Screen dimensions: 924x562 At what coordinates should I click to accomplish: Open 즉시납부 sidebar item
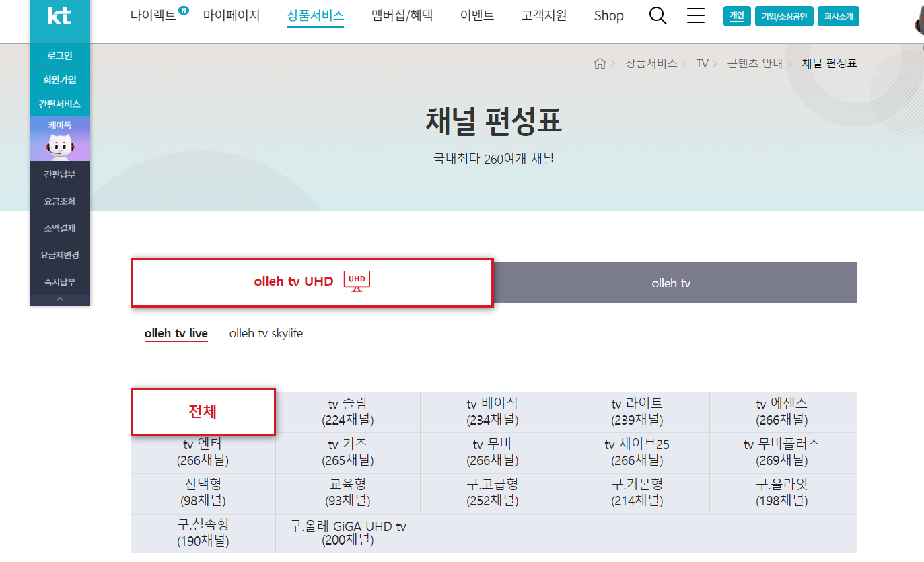tap(60, 282)
